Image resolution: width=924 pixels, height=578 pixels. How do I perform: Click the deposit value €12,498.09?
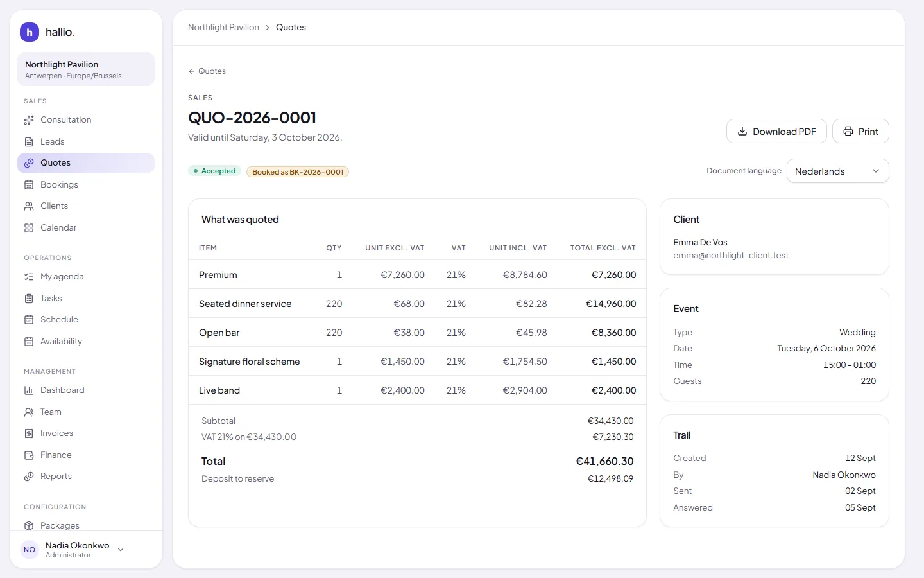610,479
